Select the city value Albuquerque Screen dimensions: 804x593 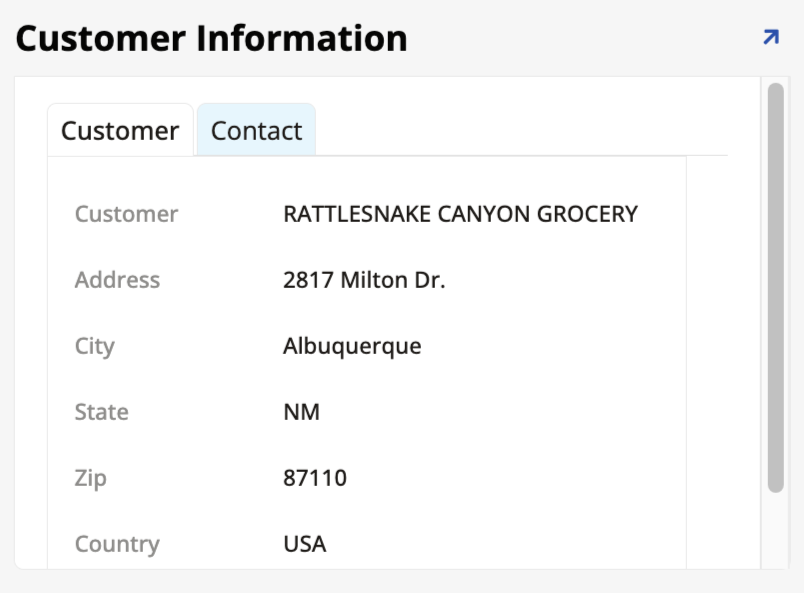point(352,346)
